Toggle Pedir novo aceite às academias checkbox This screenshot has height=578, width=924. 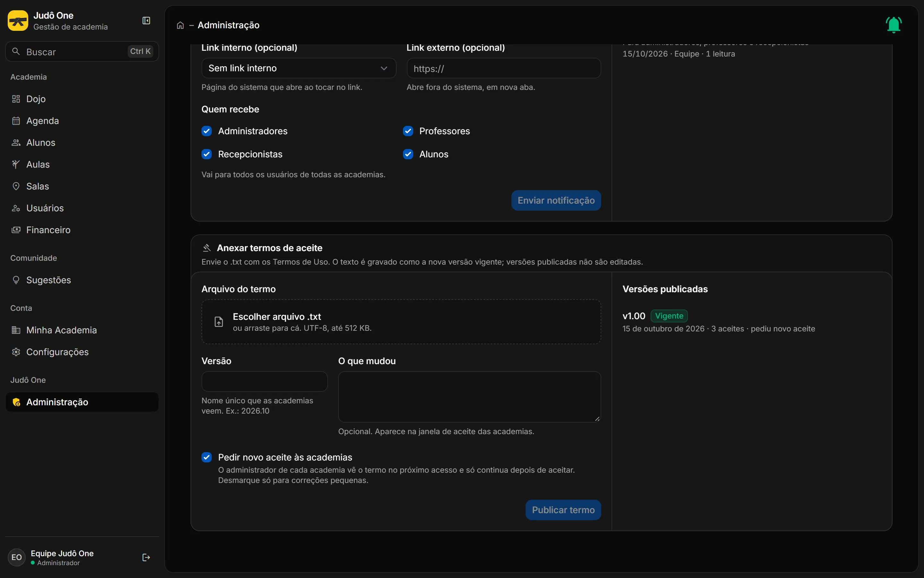tap(207, 457)
